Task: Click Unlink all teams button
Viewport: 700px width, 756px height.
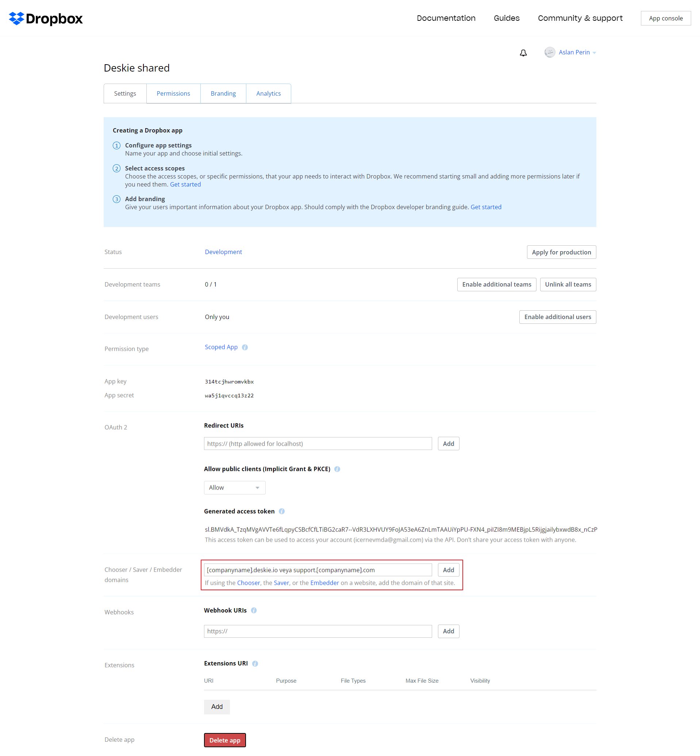Action: (568, 285)
